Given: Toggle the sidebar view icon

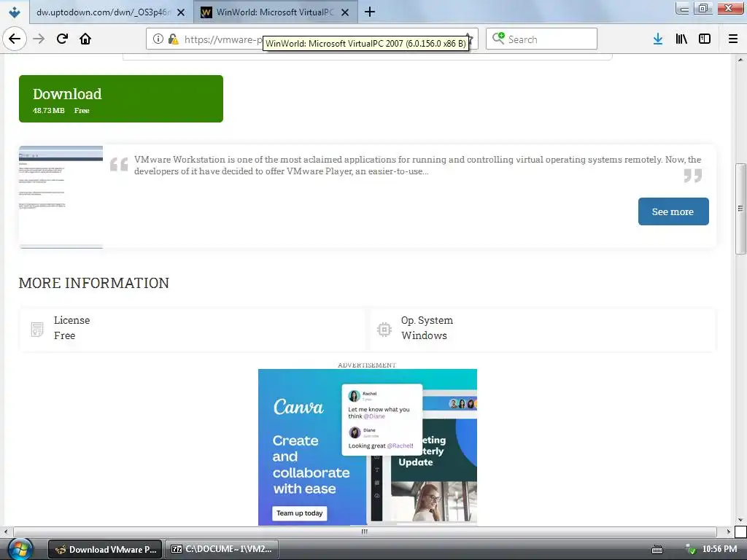Looking at the screenshot, I should pyautogui.click(x=705, y=39).
